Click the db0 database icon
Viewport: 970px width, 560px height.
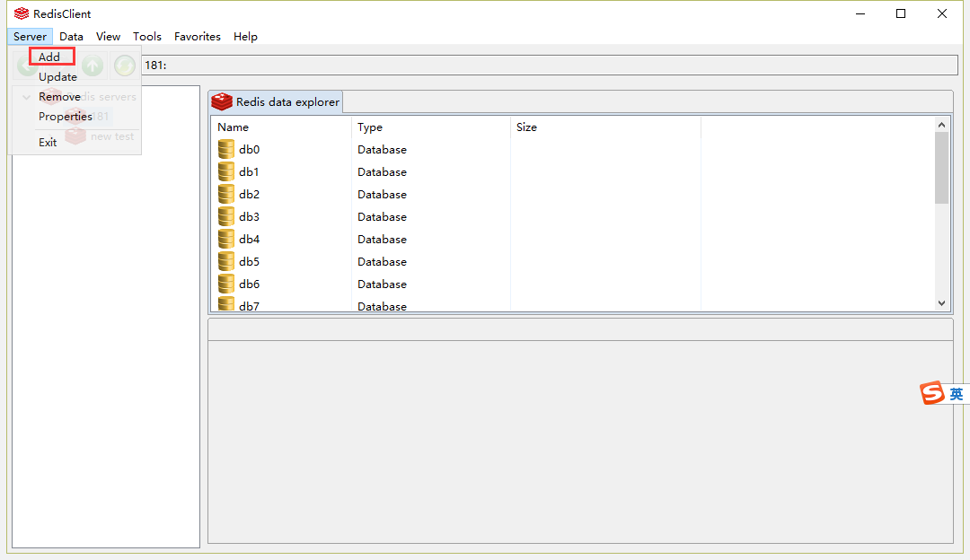coord(226,149)
